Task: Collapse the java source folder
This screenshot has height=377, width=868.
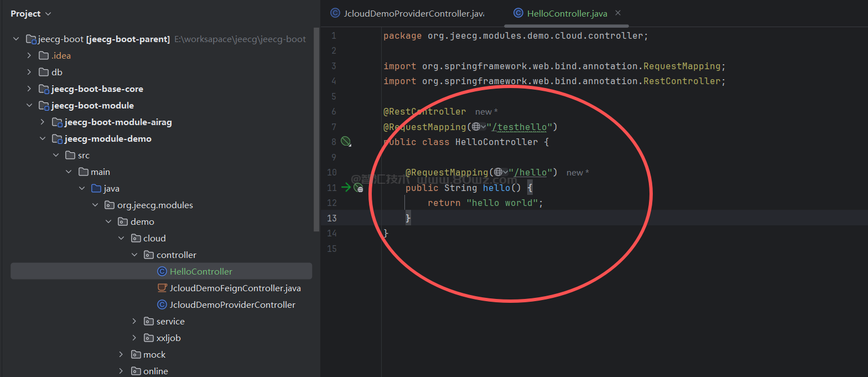Action: tap(82, 188)
